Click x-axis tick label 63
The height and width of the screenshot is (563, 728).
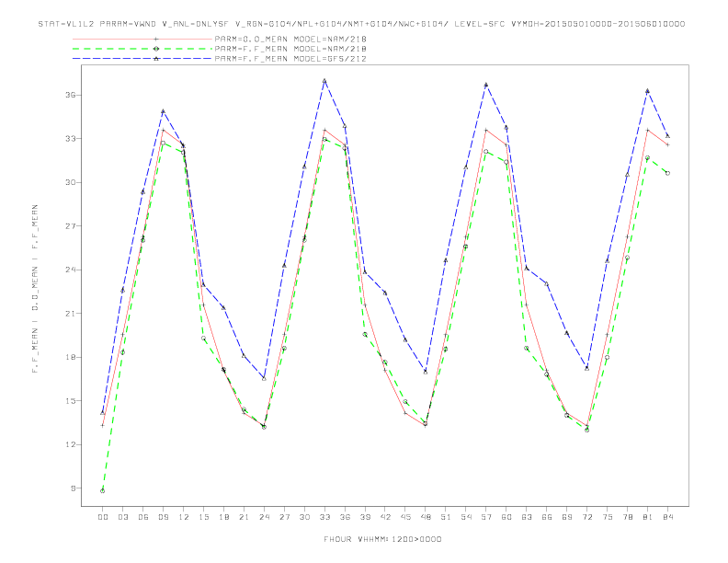pos(527,517)
